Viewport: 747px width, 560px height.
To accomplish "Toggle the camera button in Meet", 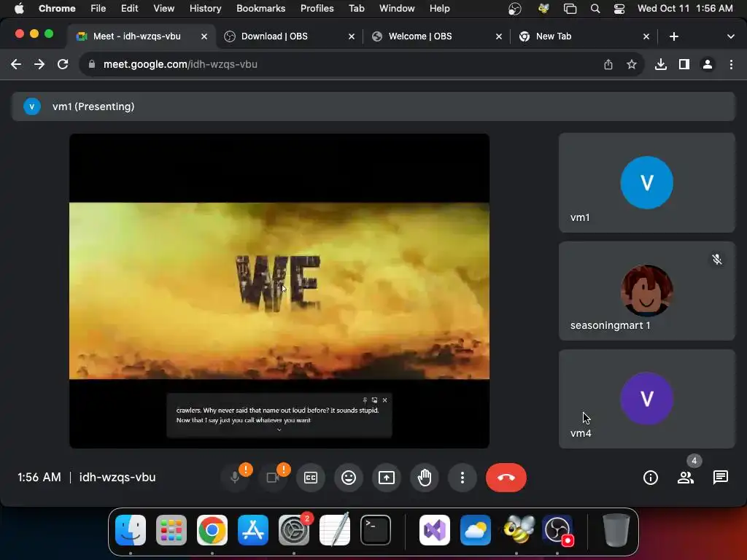I will [273, 477].
